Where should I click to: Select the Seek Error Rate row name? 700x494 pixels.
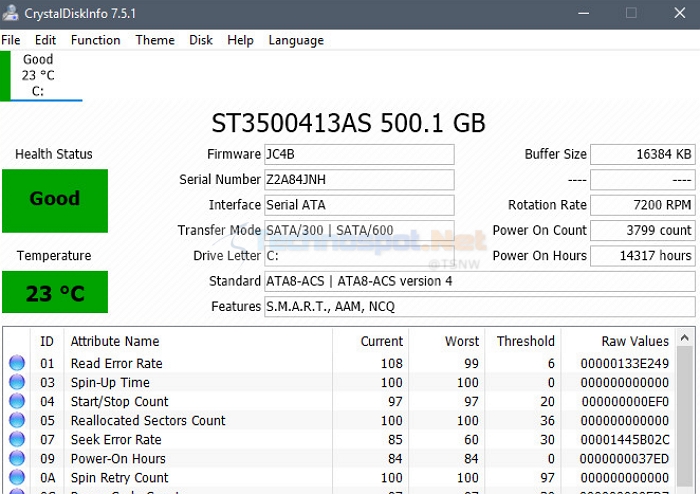coord(116,440)
